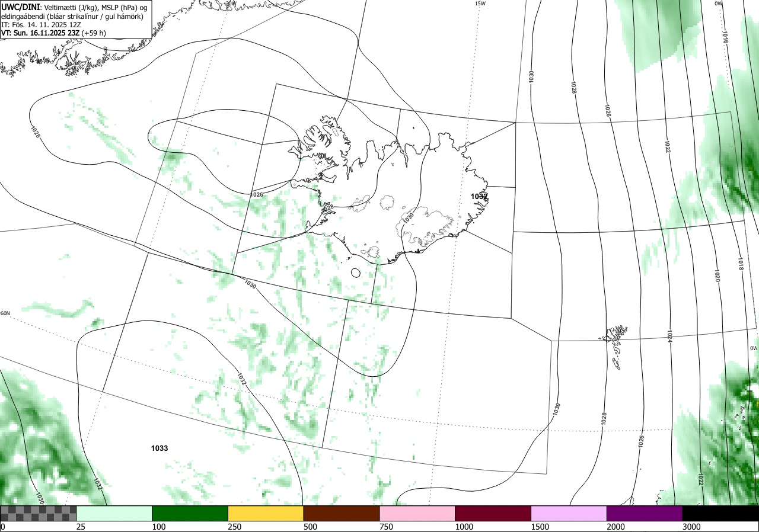Choose the yellow 250–500 legend swatch
This screenshot has width=759, height=532.
coord(266,513)
